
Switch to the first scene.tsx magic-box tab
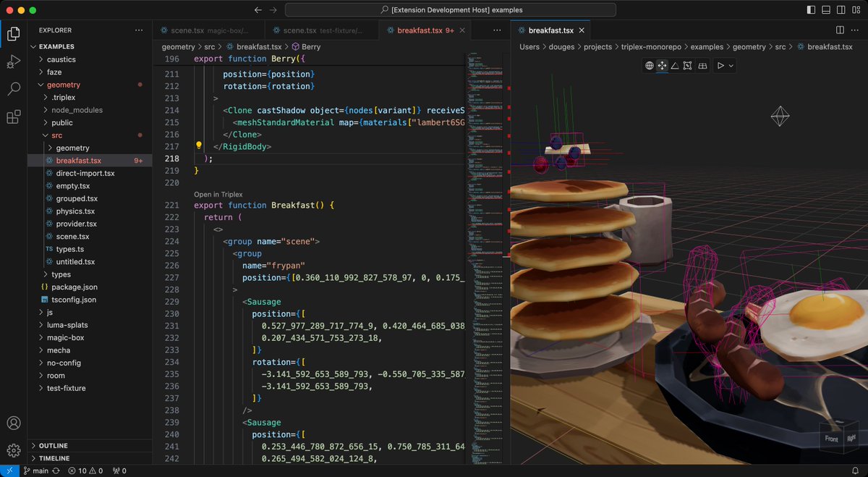208,30
